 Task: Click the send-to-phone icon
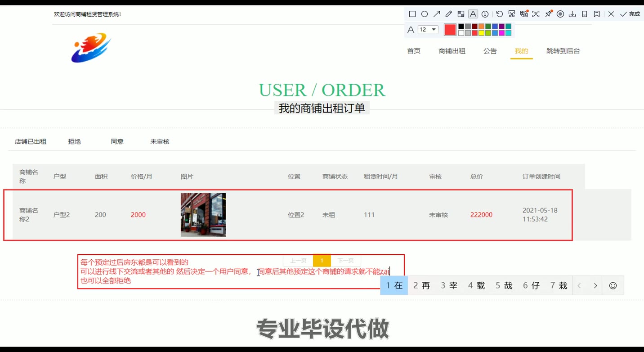[585, 14]
